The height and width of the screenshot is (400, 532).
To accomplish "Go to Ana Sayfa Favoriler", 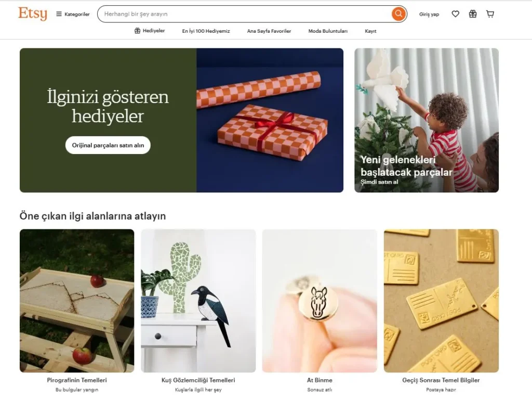I will click(x=269, y=31).
